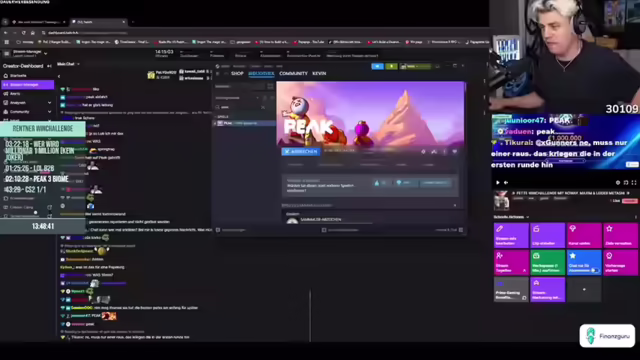Click the blue Steam announcements button
The width and height of the screenshot is (640, 360).
tap(377, 66)
